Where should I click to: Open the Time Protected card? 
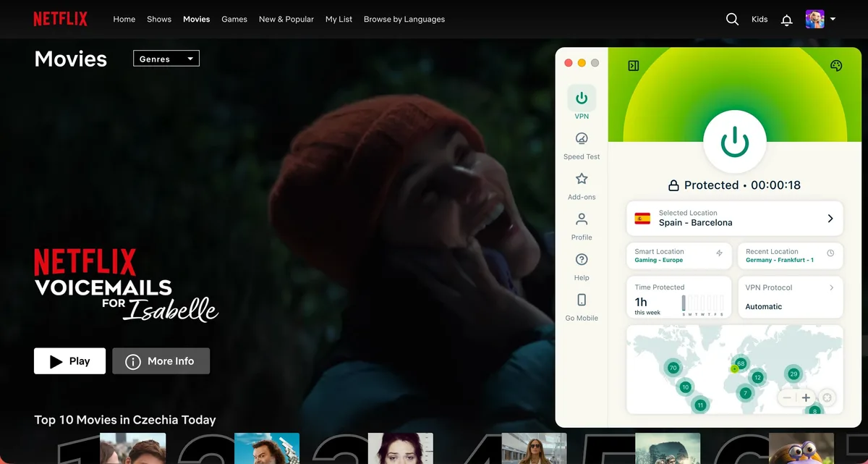pyautogui.click(x=679, y=297)
